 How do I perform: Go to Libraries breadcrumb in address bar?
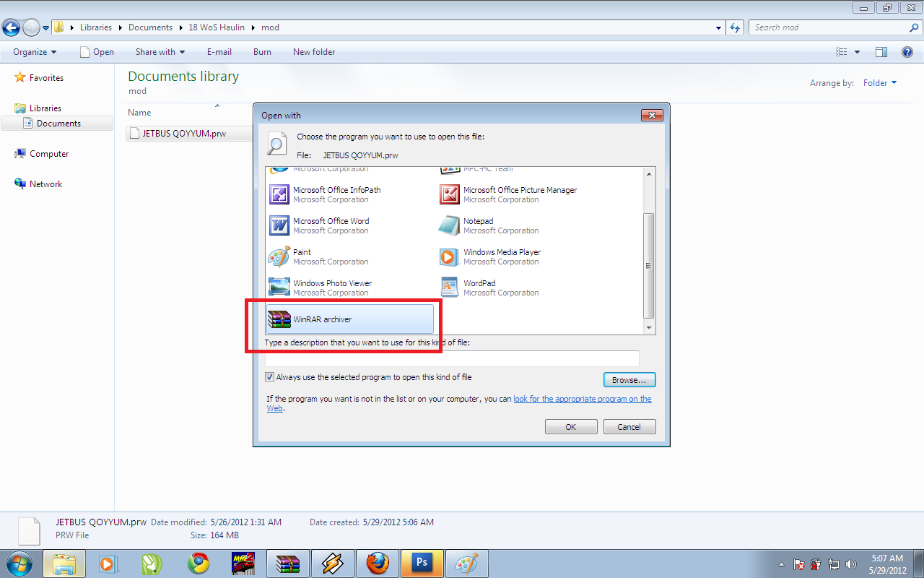click(x=96, y=27)
